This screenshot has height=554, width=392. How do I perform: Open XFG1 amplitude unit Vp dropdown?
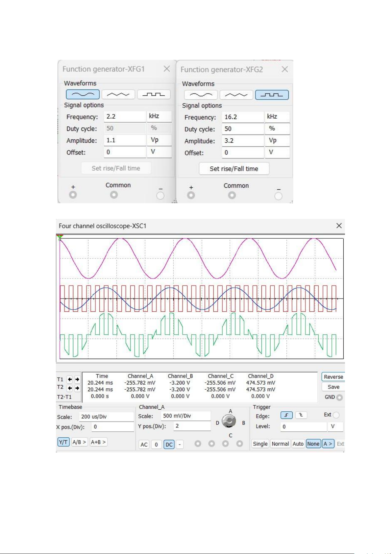(x=159, y=140)
